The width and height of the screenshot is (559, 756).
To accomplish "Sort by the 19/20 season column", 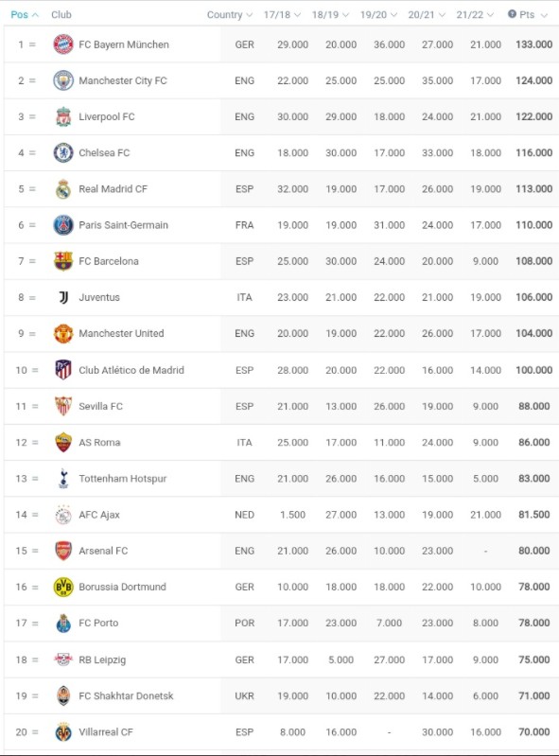I will (x=378, y=15).
